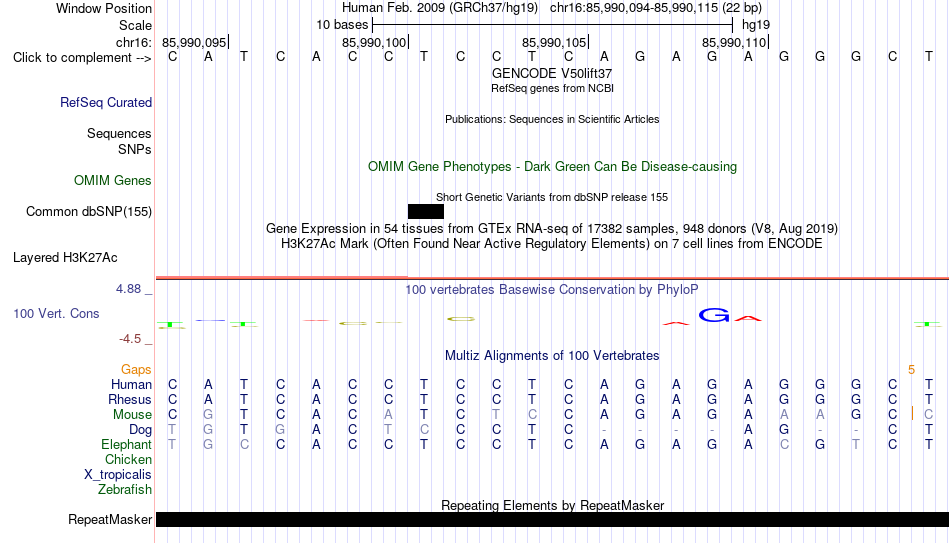Click the GTEx Gene Expression track title
950x543 pixels.
tap(552, 228)
